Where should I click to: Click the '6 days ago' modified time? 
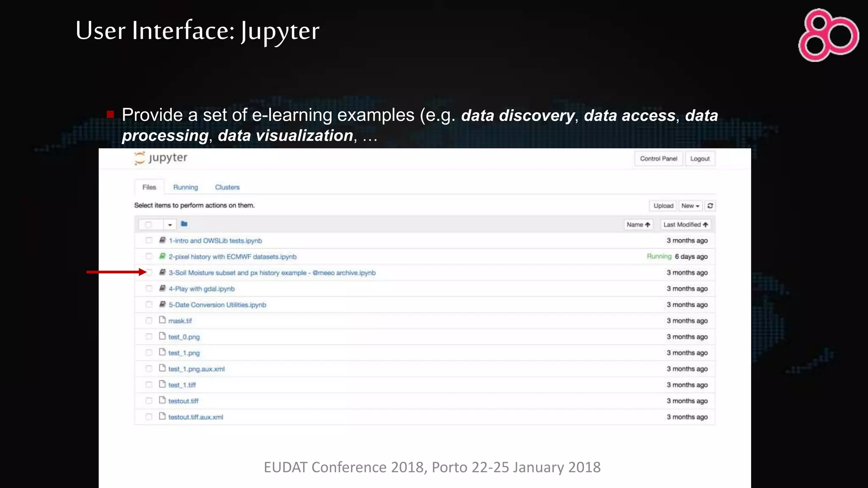691,257
